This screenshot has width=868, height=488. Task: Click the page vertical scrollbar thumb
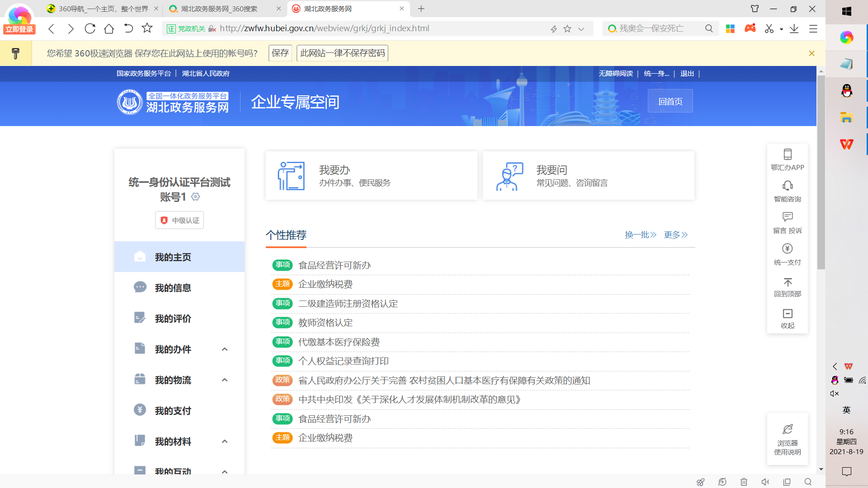[821, 172]
